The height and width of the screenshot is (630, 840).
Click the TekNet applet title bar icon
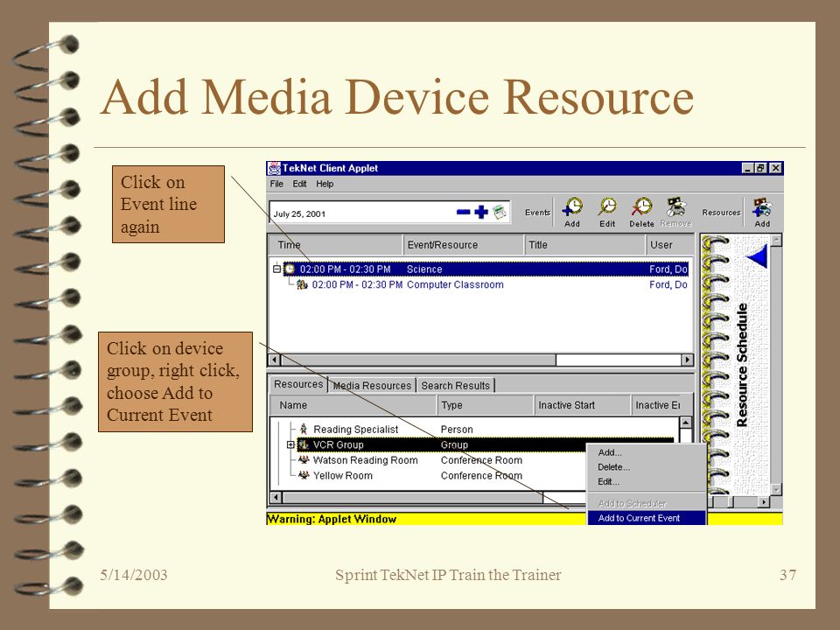coord(274,168)
